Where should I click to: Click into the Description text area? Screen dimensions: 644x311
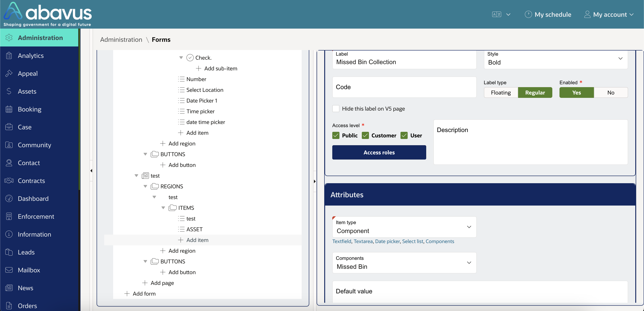(530, 142)
